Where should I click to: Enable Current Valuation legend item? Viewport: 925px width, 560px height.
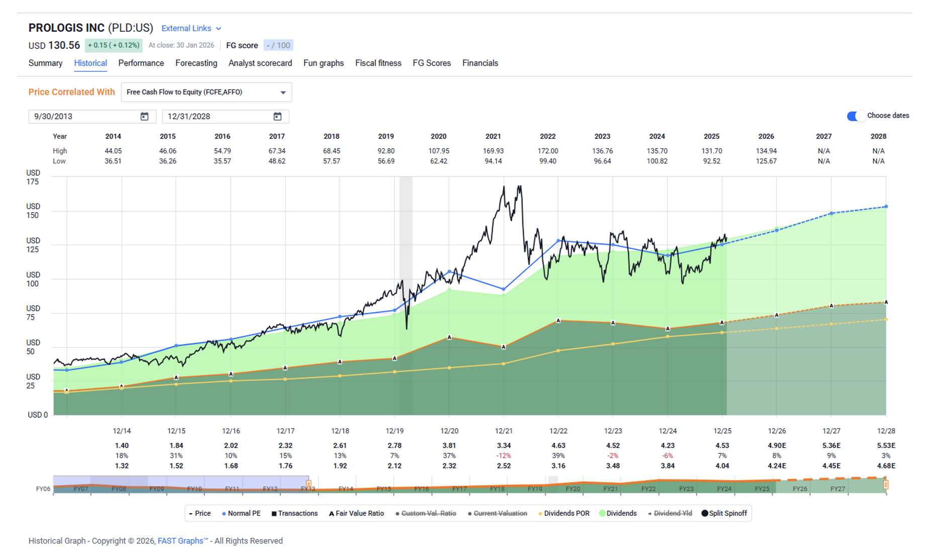(497, 513)
